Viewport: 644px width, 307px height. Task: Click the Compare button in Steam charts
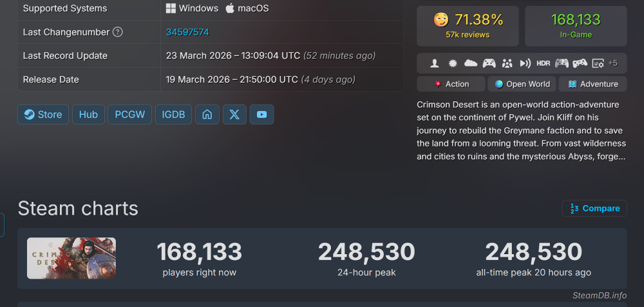click(594, 208)
